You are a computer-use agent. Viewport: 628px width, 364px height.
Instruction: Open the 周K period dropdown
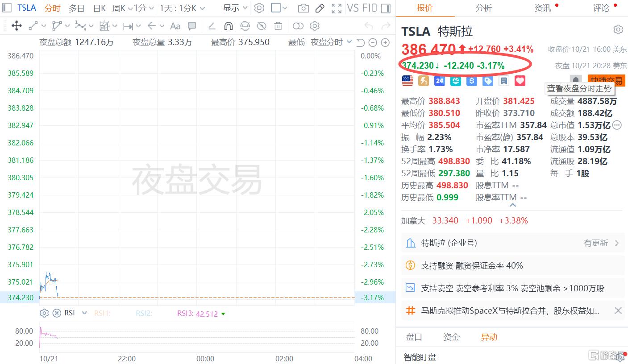(x=121, y=8)
